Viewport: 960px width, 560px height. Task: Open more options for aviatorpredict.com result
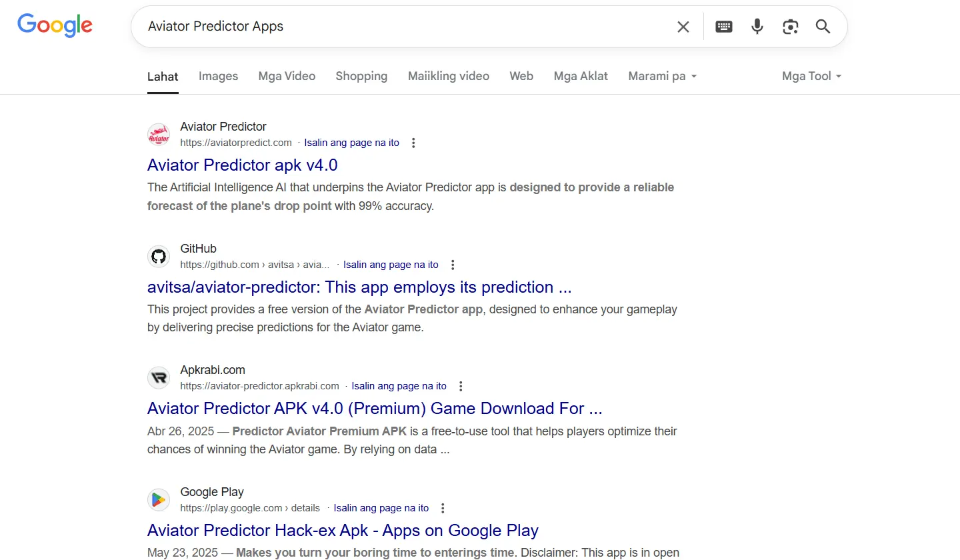tap(413, 143)
